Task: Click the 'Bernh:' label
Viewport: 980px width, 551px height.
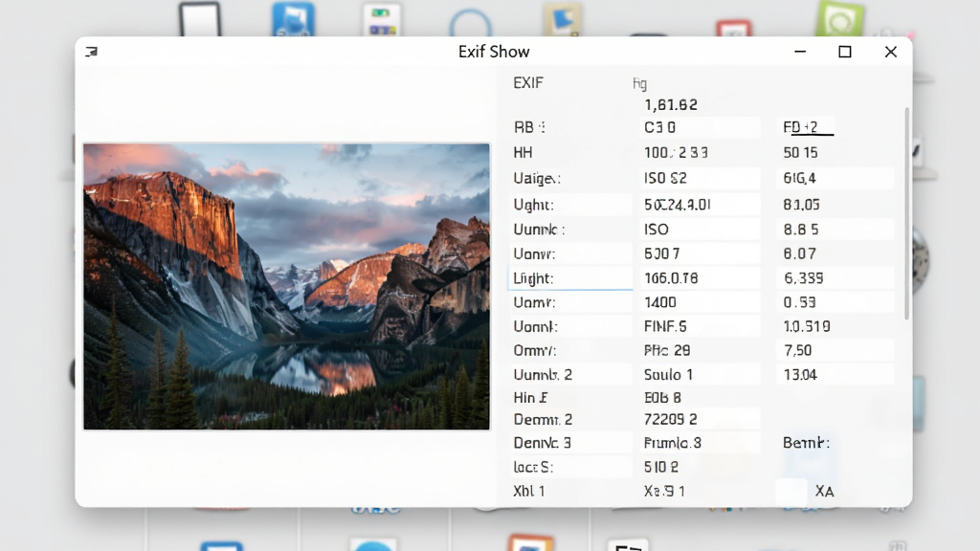Action: [806, 444]
